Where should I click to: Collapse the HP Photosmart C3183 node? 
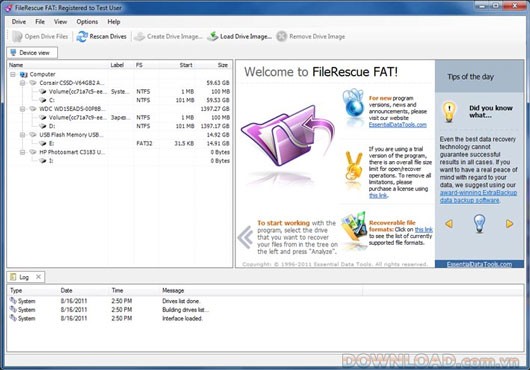22,152
